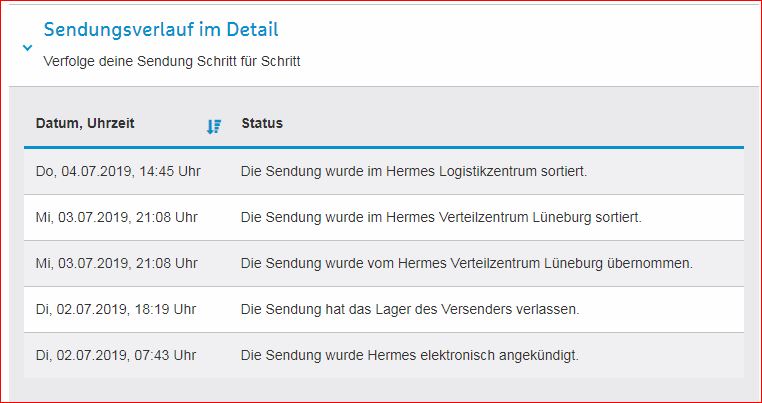
Task: Click the Hermes elektronisch angekündigt status
Action: (410, 355)
